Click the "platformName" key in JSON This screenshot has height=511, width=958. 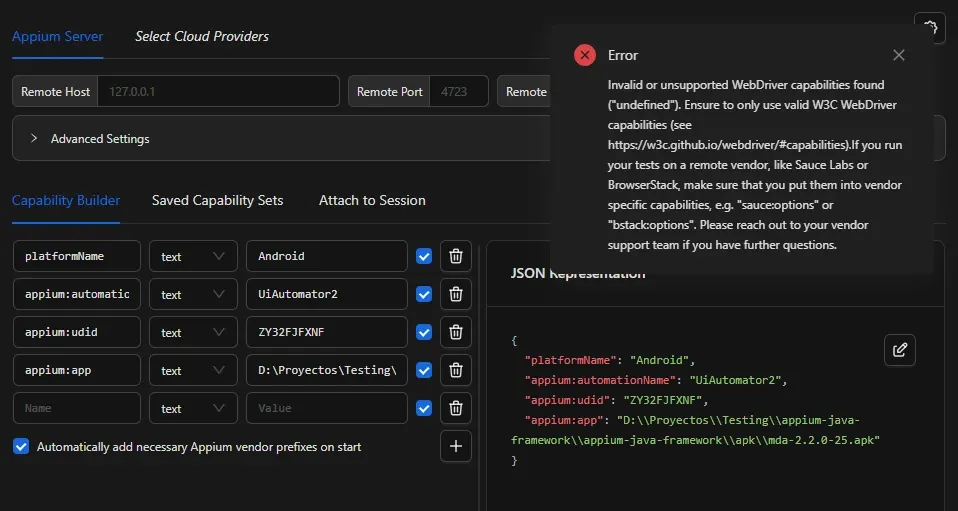(572, 360)
